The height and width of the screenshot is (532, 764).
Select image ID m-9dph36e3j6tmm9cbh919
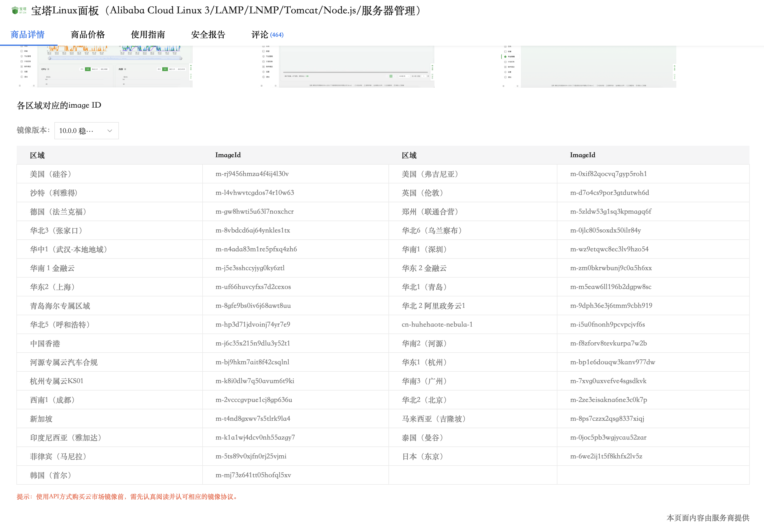click(x=611, y=306)
